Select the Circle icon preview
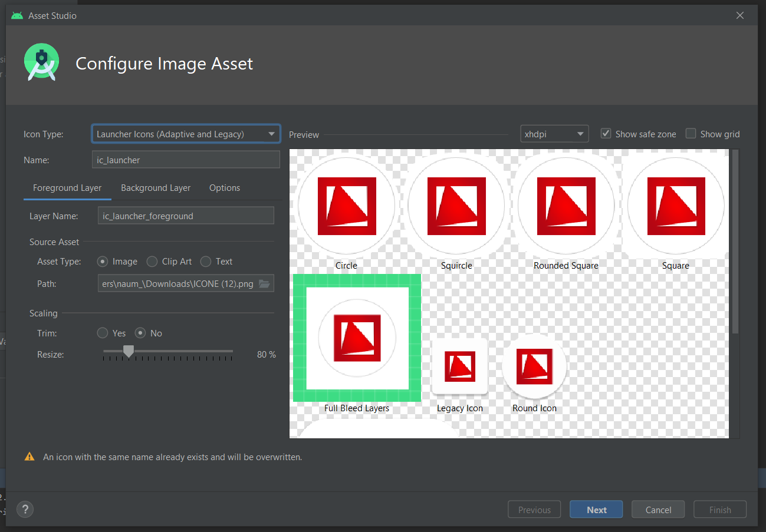This screenshot has width=766, height=532. [x=346, y=206]
